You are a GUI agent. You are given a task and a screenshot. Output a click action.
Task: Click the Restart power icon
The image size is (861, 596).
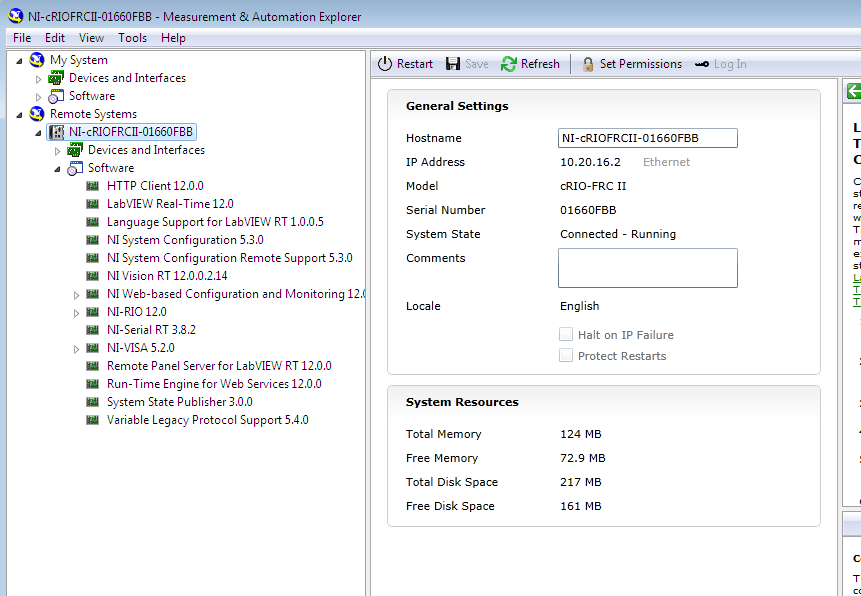coord(385,64)
